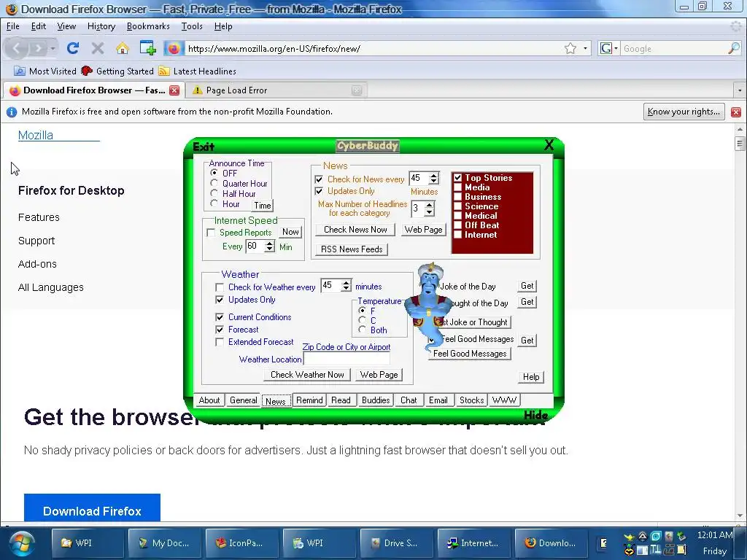Open the Windows Start orb
The width and height of the screenshot is (747, 560).
21,543
